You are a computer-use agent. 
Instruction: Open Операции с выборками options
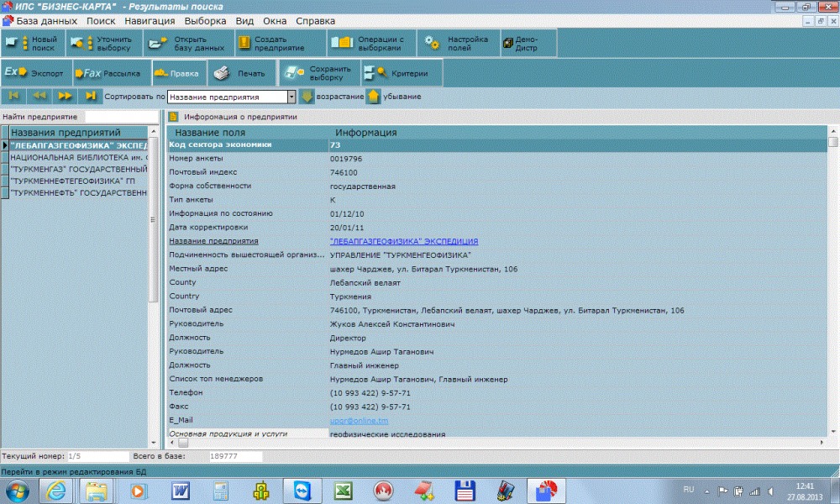pyautogui.click(x=370, y=43)
